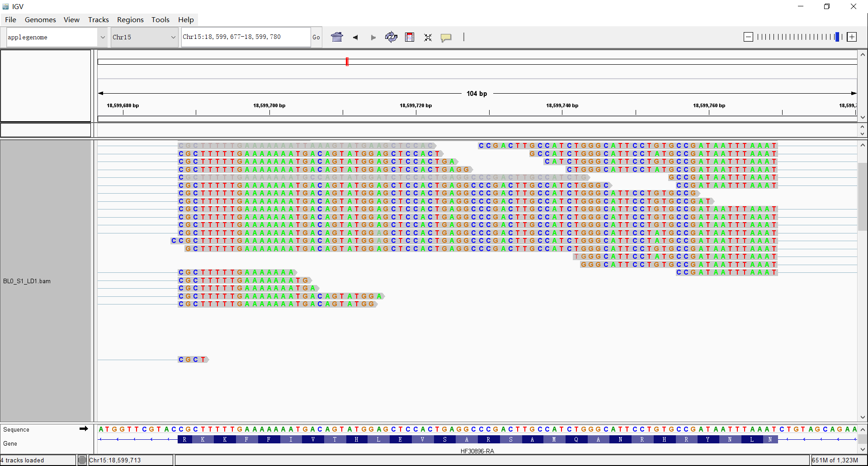
Task: Click the Home whole-genome view icon
Action: (337, 37)
